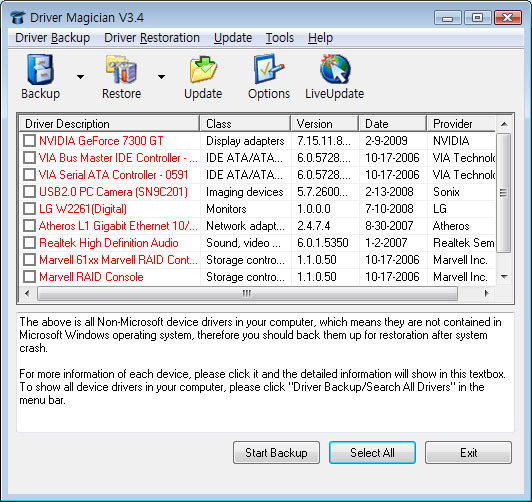Check the Atheros L1 Gigabit Ethernet driver

pyautogui.click(x=30, y=226)
